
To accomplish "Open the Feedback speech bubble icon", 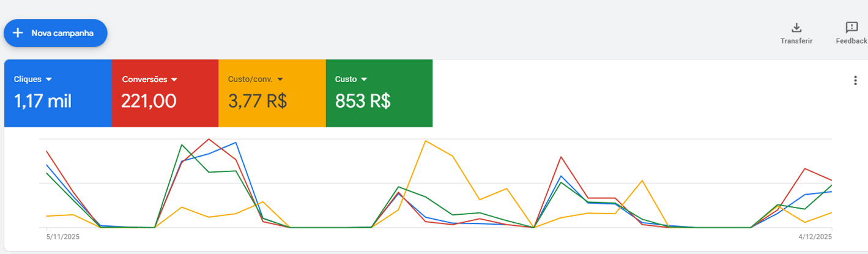I will [x=851, y=28].
